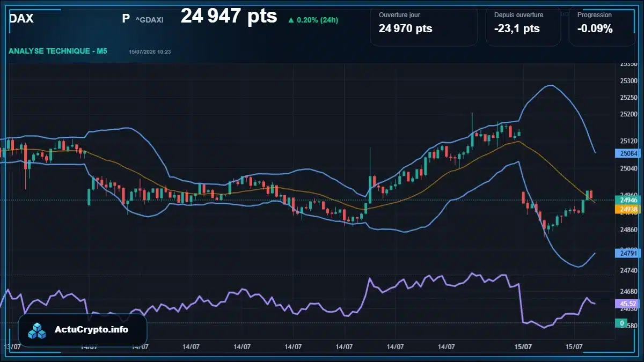The image size is (644, 362).
Task: Click the 24680 price axis label
Action: pos(628,291)
